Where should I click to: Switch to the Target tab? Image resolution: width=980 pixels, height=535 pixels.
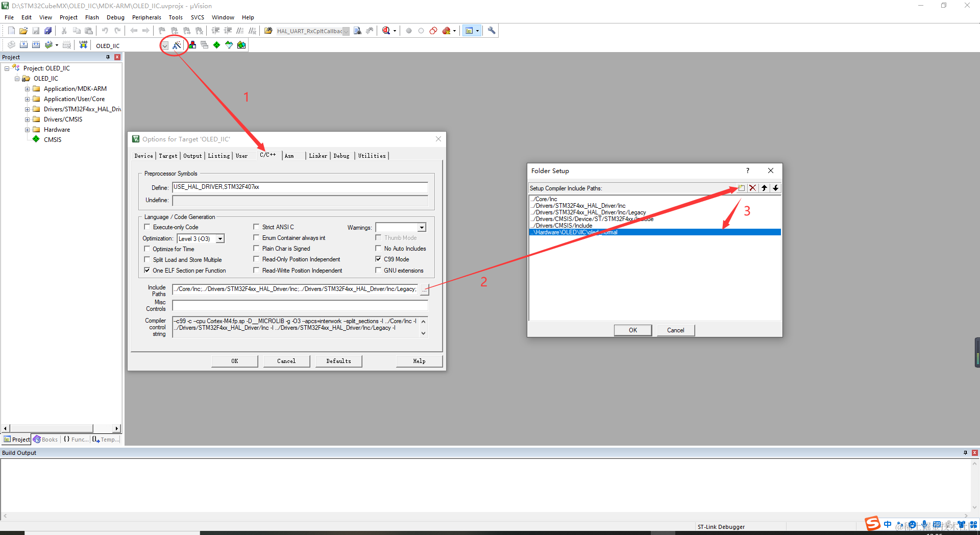168,156
